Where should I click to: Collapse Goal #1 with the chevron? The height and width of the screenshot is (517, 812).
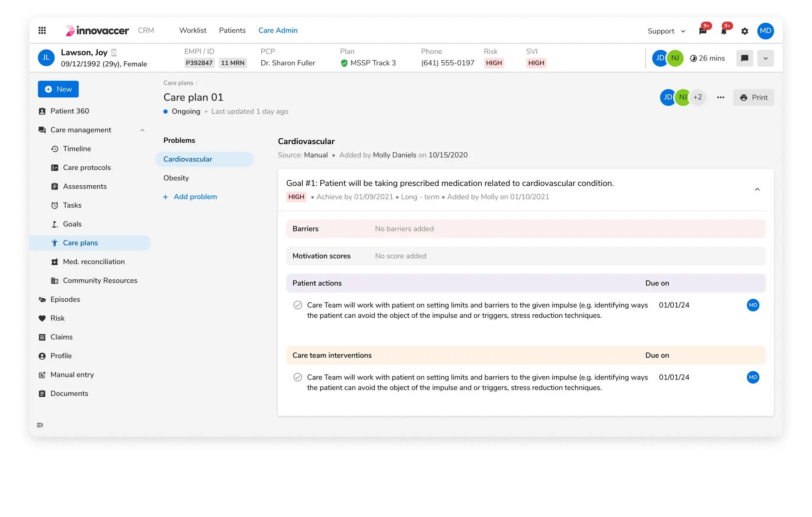(757, 190)
